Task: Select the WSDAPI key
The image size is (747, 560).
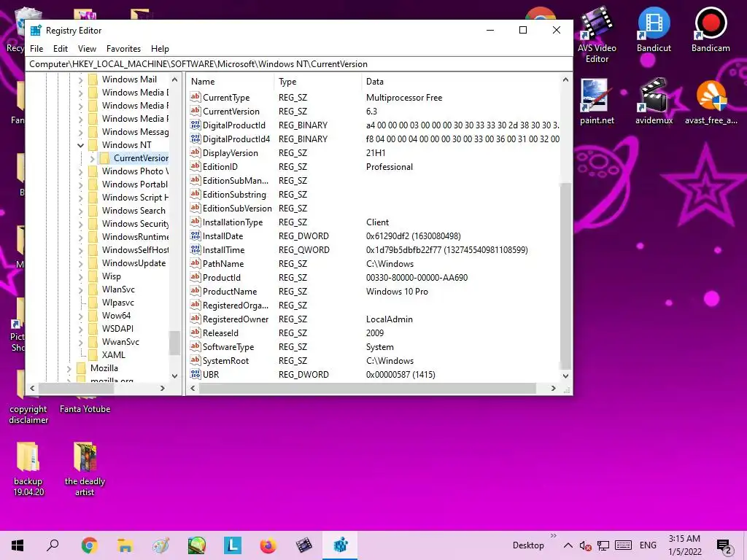Action: click(x=117, y=329)
